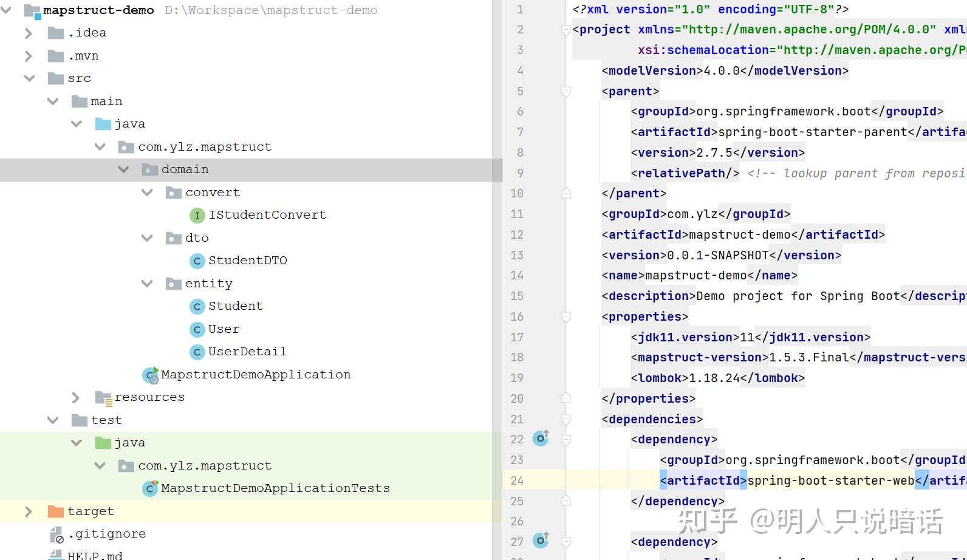Click the name value mapstruct-demo on line 14
The height and width of the screenshot is (560, 967).
[696, 275]
